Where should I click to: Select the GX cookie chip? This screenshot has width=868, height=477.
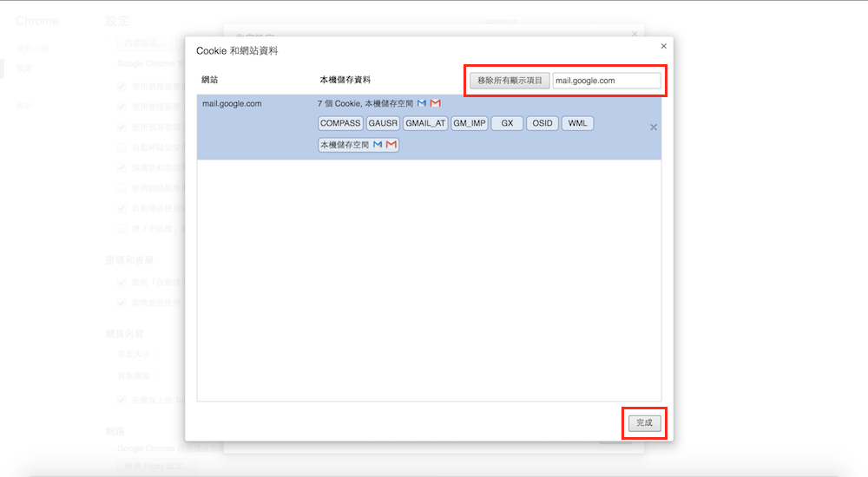coord(507,123)
